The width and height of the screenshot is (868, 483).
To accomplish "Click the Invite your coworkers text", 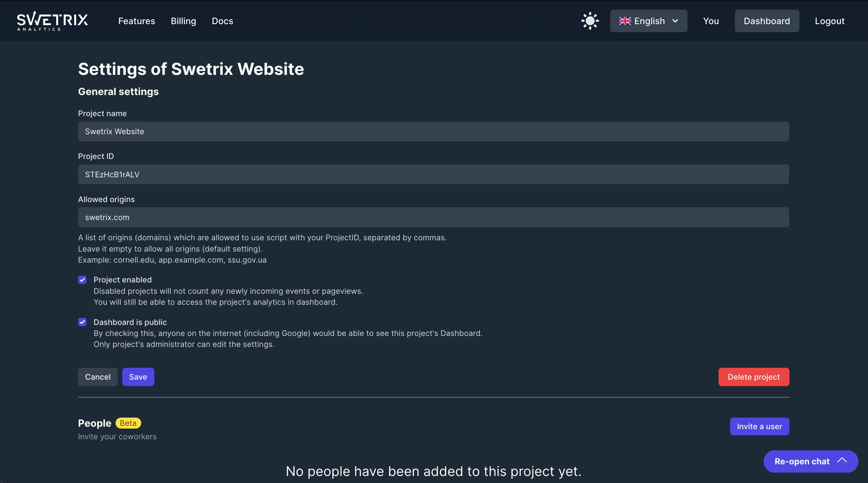I will [117, 437].
